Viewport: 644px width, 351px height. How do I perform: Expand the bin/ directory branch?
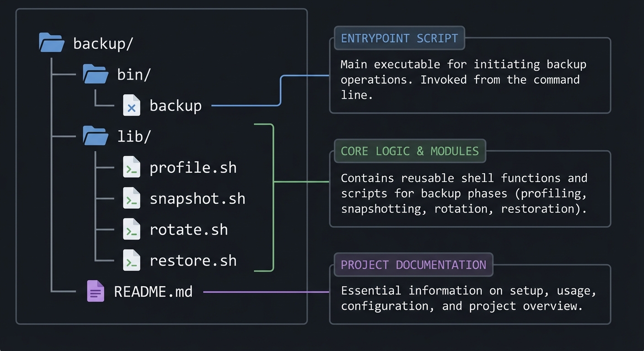coord(133,74)
